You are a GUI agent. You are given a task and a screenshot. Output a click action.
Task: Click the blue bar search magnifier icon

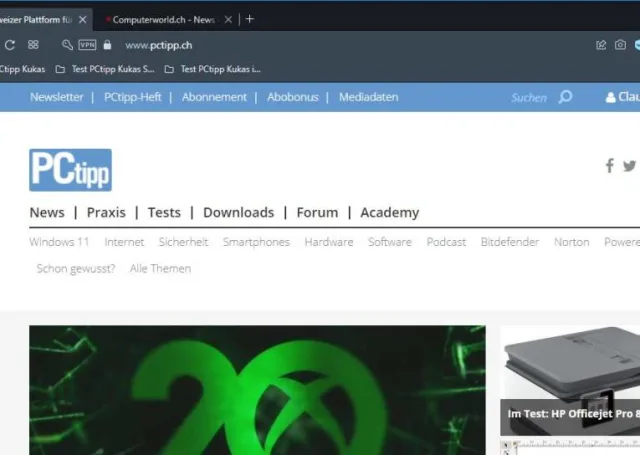(x=566, y=97)
